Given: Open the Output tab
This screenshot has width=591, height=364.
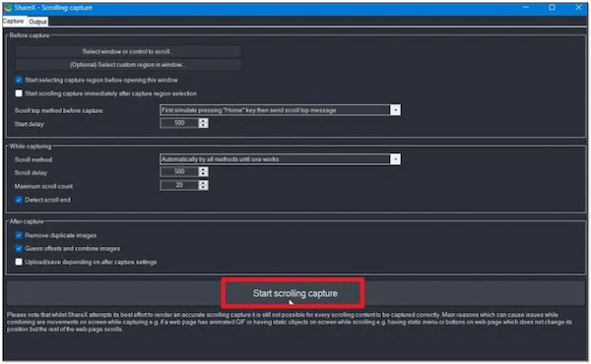Looking at the screenshot, I should pyautogui.click(x=37, y=22).
